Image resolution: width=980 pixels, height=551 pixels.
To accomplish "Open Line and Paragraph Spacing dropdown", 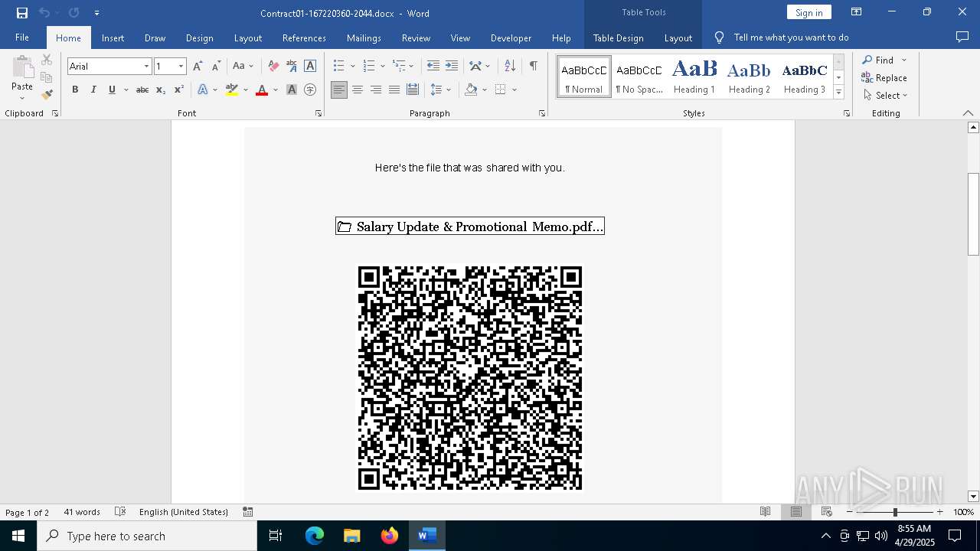I will click(449, 90).
